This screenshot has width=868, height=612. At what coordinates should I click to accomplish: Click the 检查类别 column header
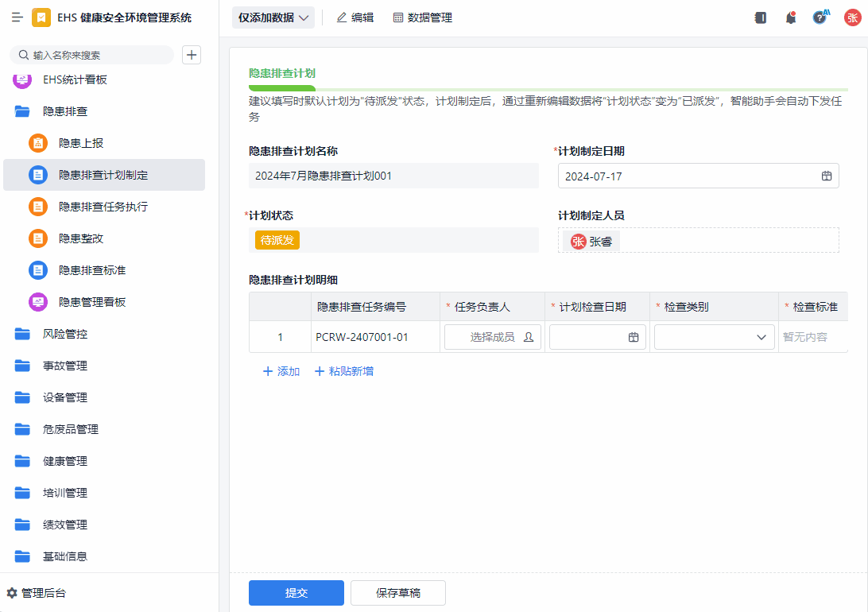714,307
